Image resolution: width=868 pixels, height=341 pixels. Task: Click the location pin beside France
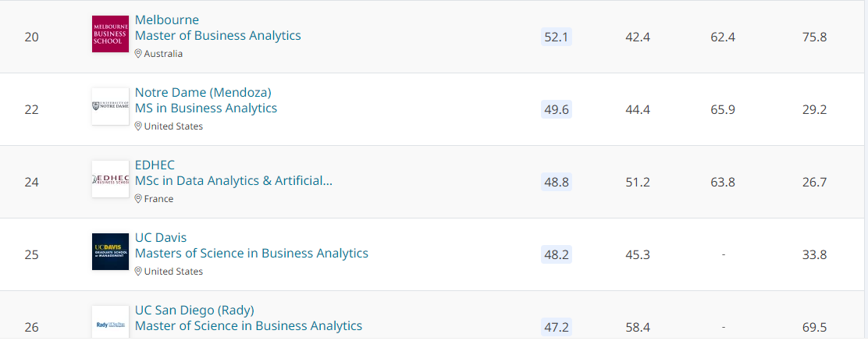point(138,199)
